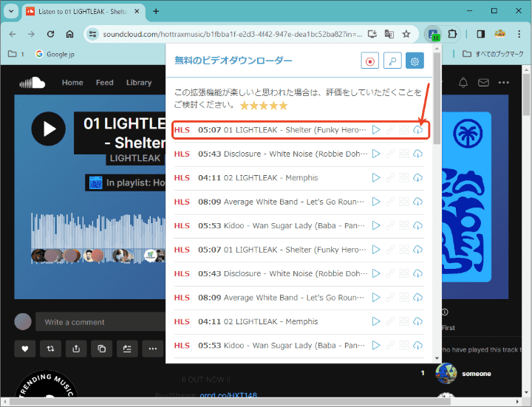This screenshot has height=407, width=532.
Task: Rate the extension via the five stars
Action: [264, 106]
